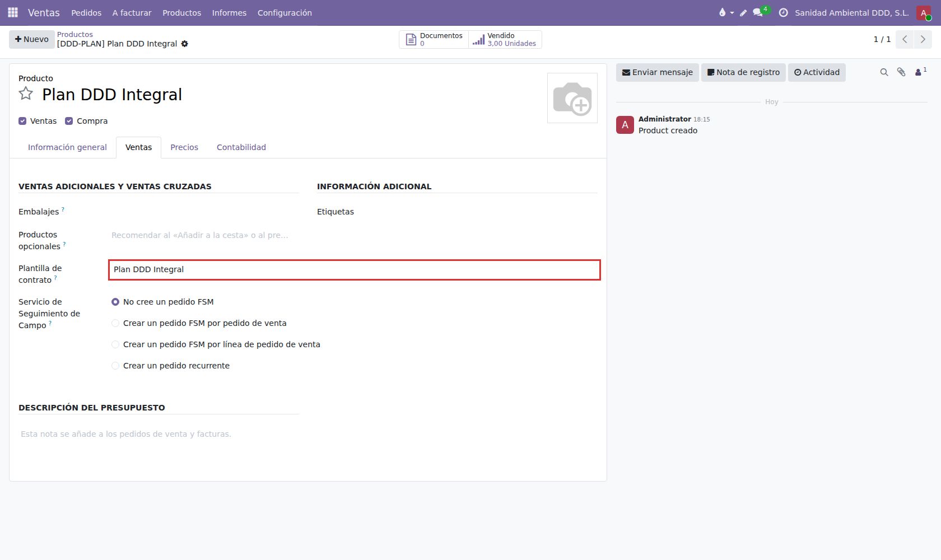The height and width of the screenshot is (560, 941).
Task: Open company switcher Sanidad Ambiental DDD, S.L.
Action: tap(851, 13)
